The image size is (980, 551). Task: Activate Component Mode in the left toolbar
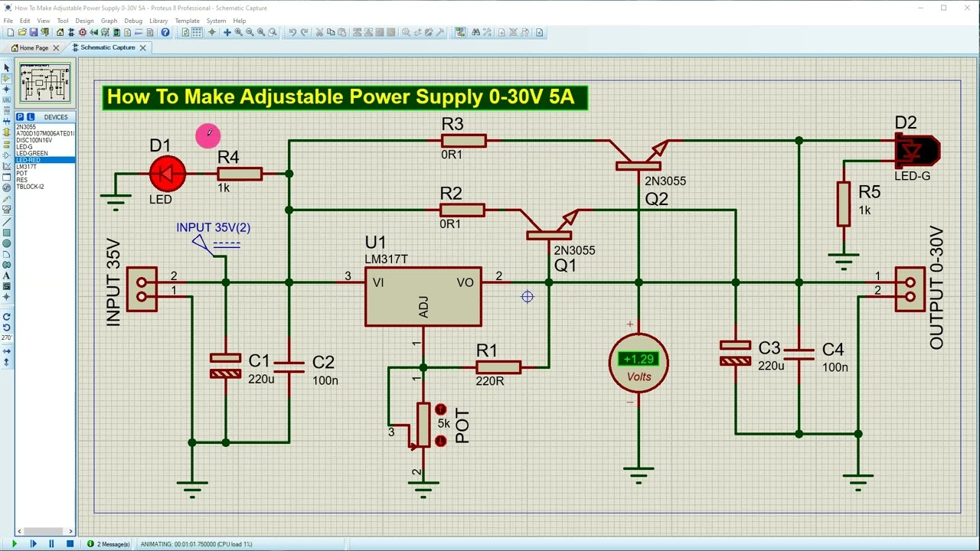[7, 78]
